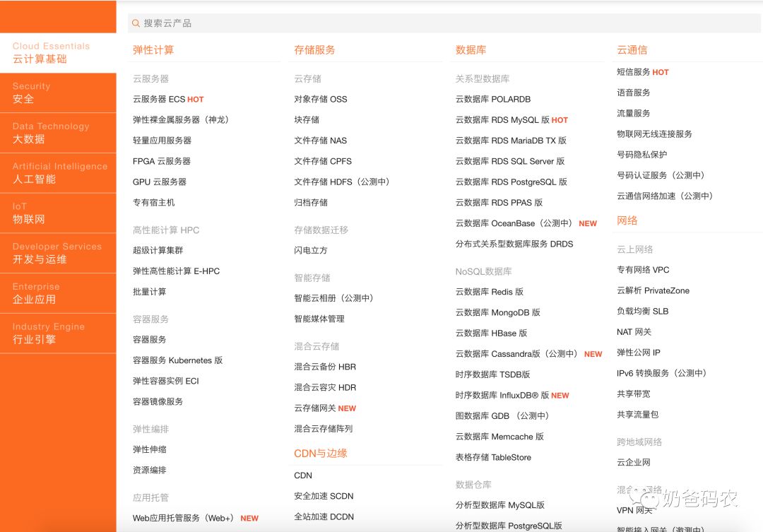Viewport: 763px width, 532px height.
Task: Open 智能媒体管理 link
Action: click(319, 319)
